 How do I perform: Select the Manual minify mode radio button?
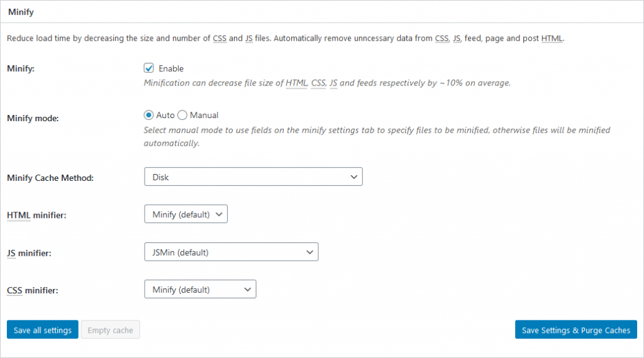pos(182,115)
